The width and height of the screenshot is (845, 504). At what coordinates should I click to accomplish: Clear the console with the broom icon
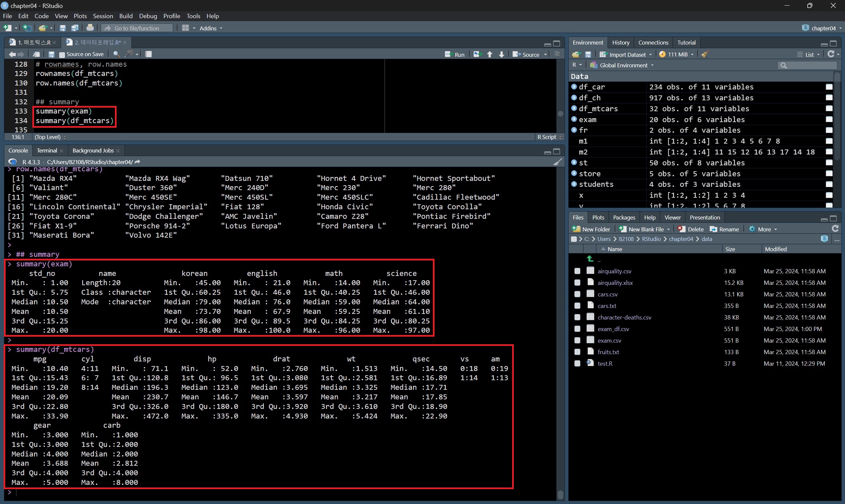click(x=557, y=162)
